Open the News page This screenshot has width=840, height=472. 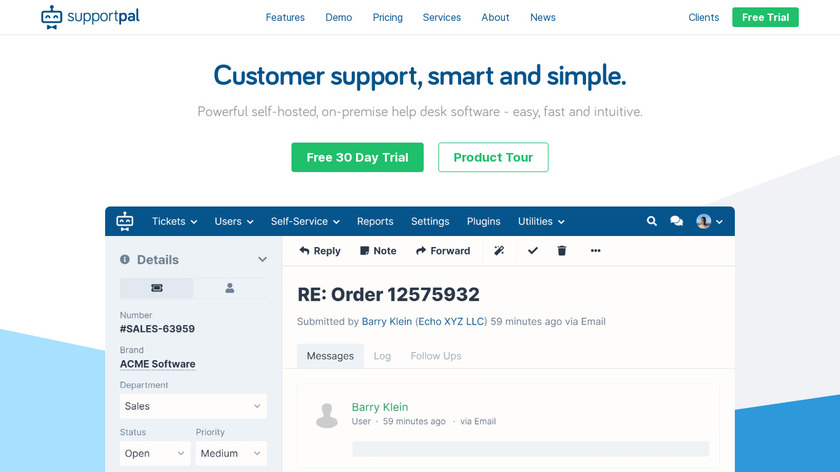coord(543,17)
